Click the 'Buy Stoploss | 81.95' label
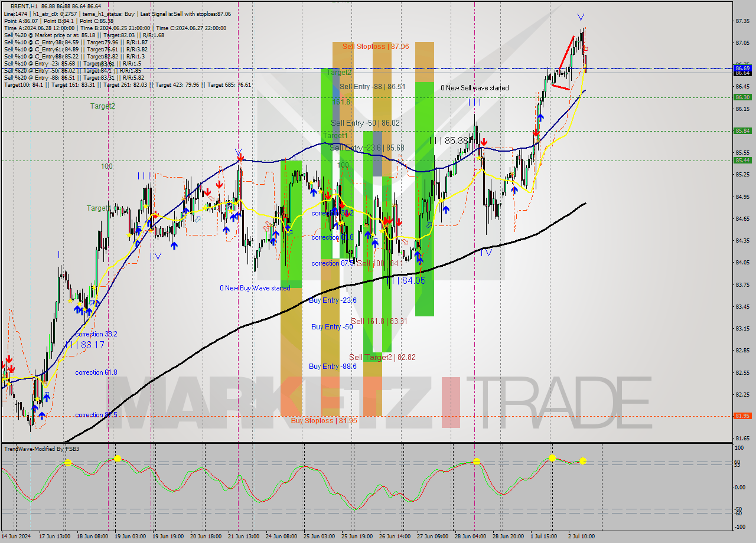 click(x=324, y=421)
